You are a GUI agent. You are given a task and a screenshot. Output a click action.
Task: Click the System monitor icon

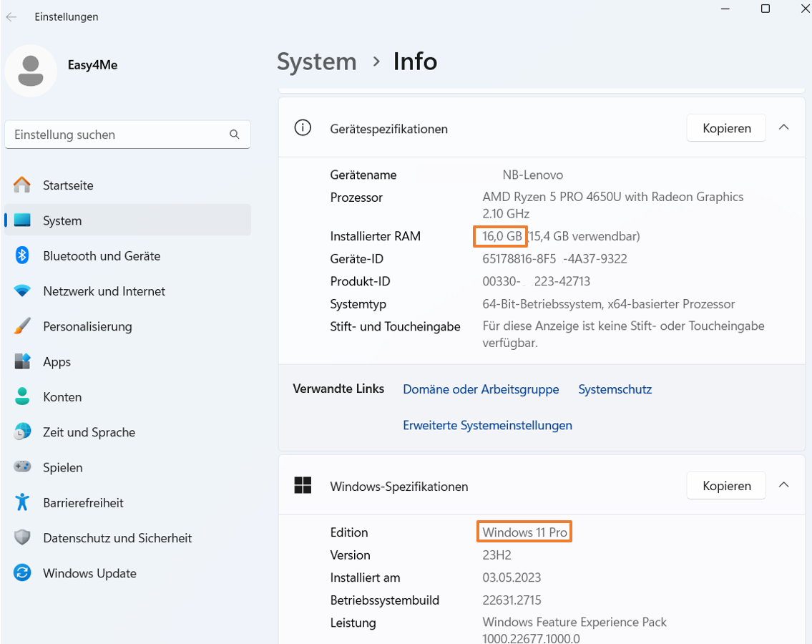22,220
